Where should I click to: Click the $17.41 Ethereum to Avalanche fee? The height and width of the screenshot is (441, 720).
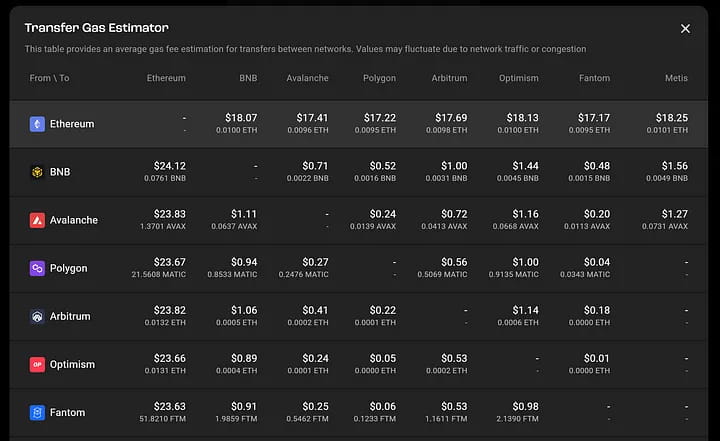pos(312,118)
